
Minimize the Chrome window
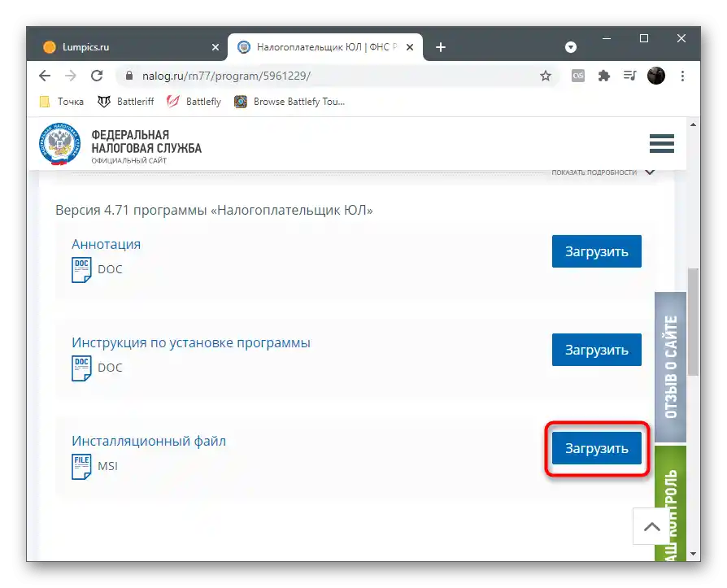click(607, 38)
